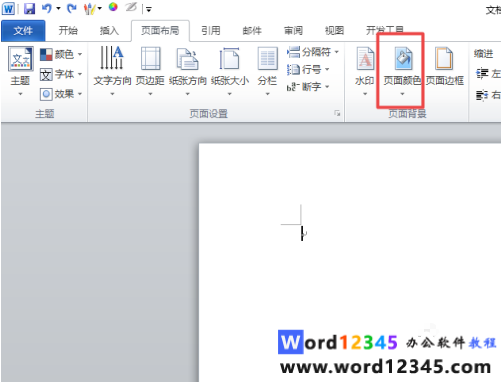This screenshot has height=383, width=501.
Task: Open the 文件 file menu
Action: pos(23,31)
